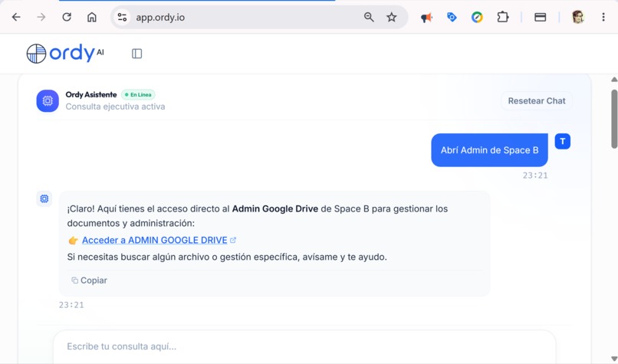Click the card icon in browser toolbar

coord(540,18)
